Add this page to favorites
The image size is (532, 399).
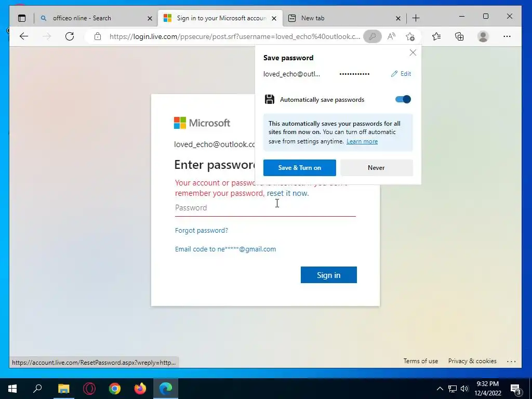tap(410, 36)
